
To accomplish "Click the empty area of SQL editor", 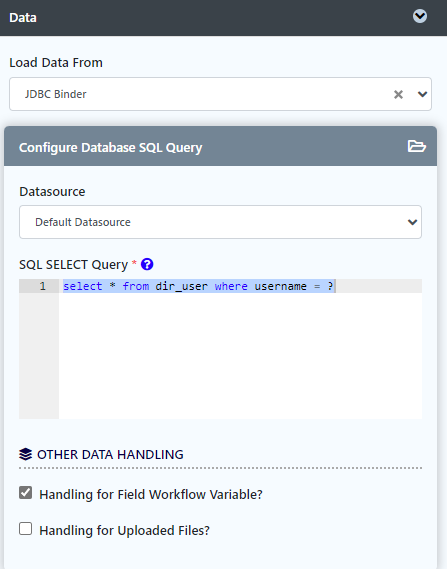I will (x=240, y=356).
